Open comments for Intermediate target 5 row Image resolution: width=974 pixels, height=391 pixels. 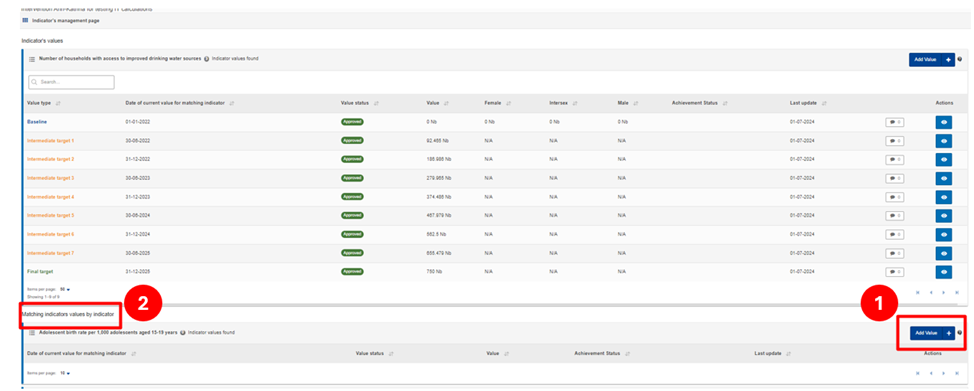[894, 216]
